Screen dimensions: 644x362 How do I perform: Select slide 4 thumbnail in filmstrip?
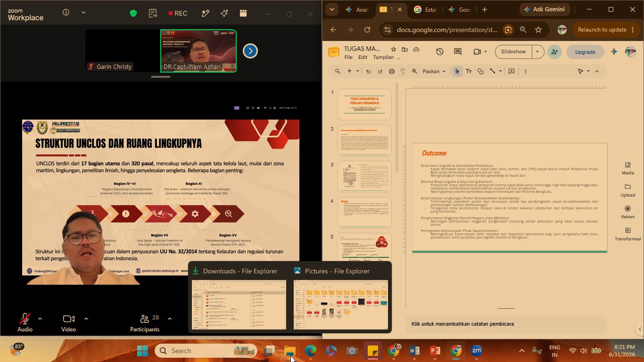click(x=364, y=212)
